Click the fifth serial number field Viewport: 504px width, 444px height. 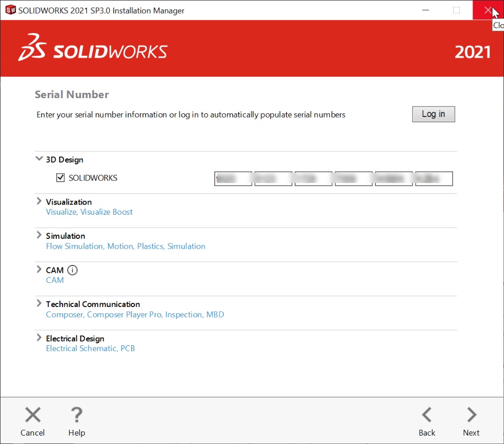(394, 178)
